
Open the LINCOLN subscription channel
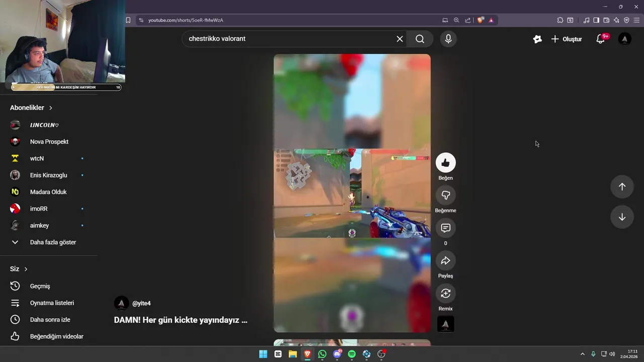(48, 125)
